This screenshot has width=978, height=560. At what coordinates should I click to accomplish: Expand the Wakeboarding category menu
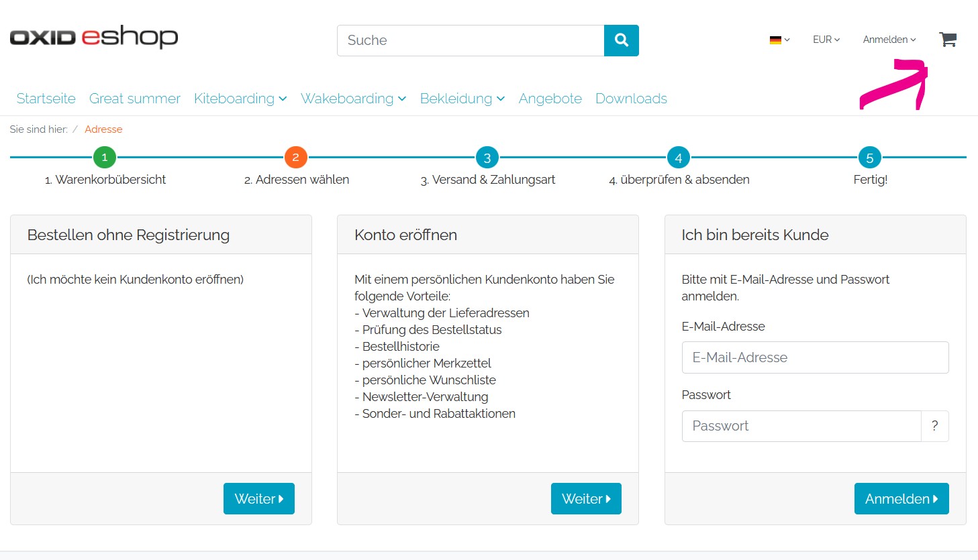pos(353,99)
